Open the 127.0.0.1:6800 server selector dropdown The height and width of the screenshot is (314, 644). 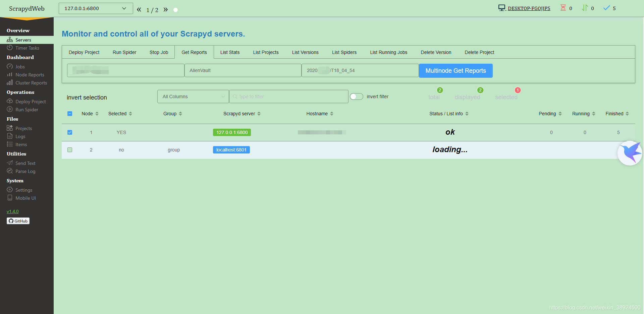pos(96,8)
